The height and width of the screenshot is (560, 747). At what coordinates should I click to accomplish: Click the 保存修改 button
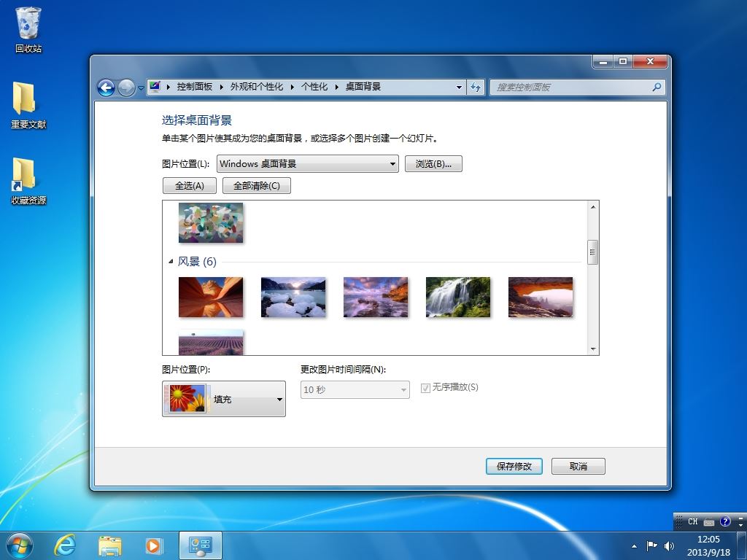click(x=514, y=466)
